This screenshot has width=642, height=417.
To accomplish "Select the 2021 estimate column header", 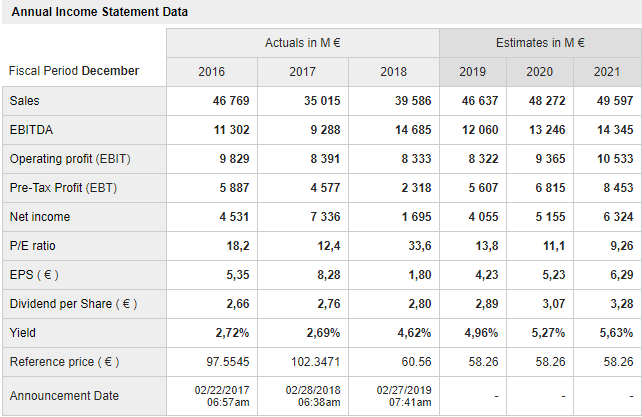I will [606, 72].
